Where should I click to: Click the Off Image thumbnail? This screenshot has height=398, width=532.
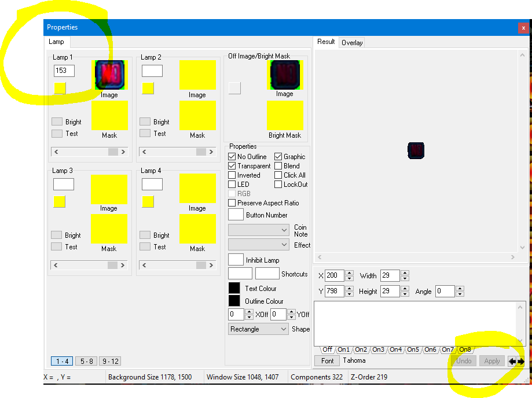284,75
